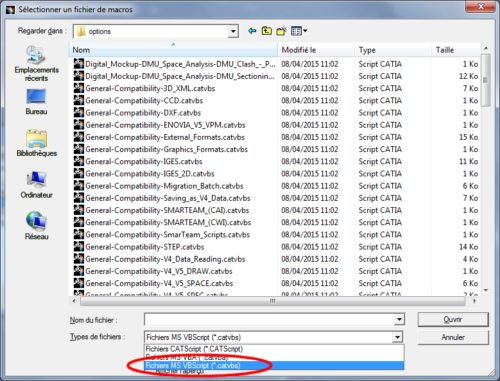
Task: Collapse the Types de fichiers dropdown arrow
Action: [397, 337]
